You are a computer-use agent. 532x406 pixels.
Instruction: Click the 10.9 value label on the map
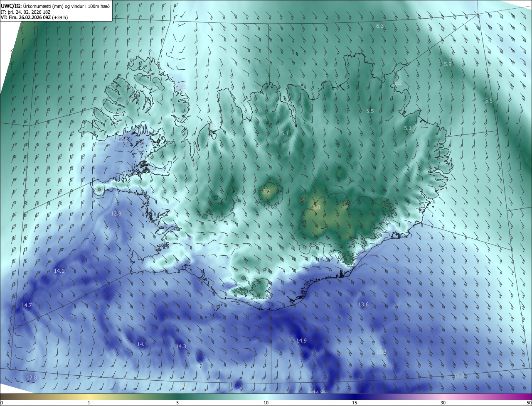[x=181, y=87]
